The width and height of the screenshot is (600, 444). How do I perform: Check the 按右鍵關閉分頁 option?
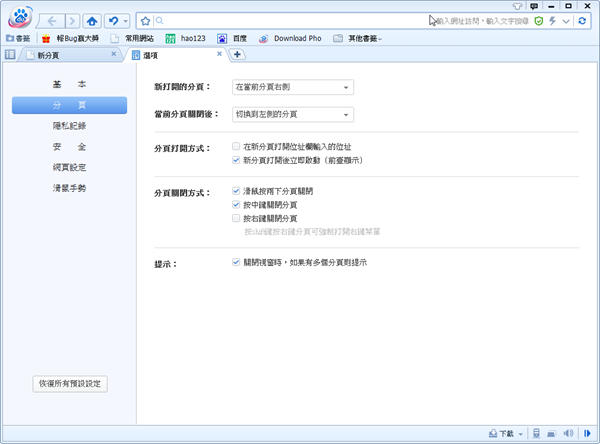coord(235,217)
